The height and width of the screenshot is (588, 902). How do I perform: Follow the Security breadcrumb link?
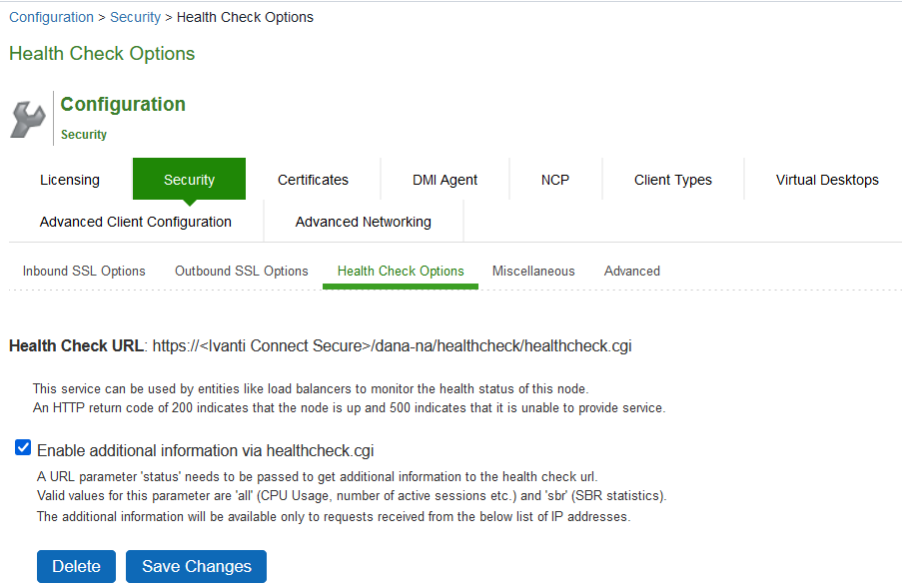click(135, 17)
